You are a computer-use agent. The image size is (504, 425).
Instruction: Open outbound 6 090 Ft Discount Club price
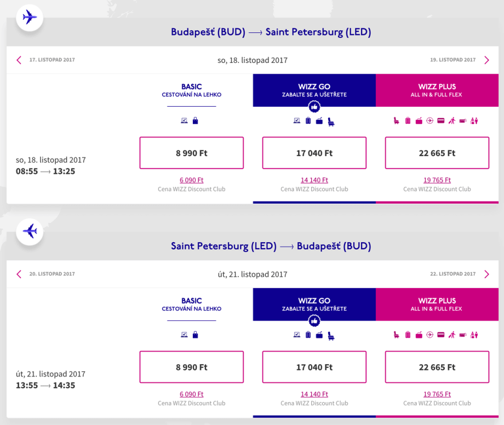[192, 180]
